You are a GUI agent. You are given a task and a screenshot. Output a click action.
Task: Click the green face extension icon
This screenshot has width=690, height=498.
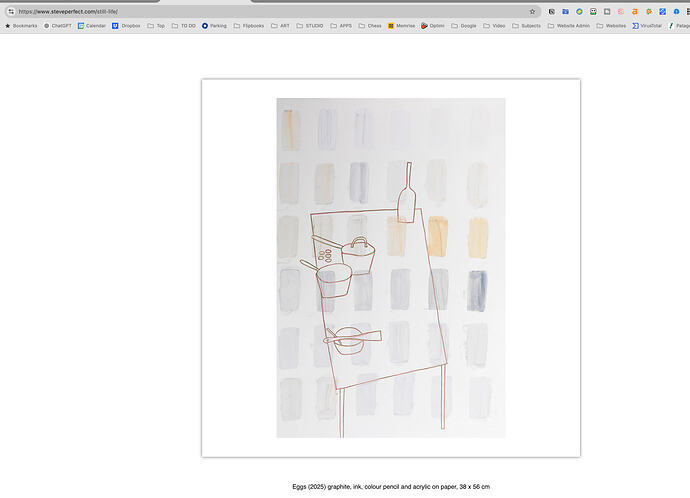pos(593,12)
